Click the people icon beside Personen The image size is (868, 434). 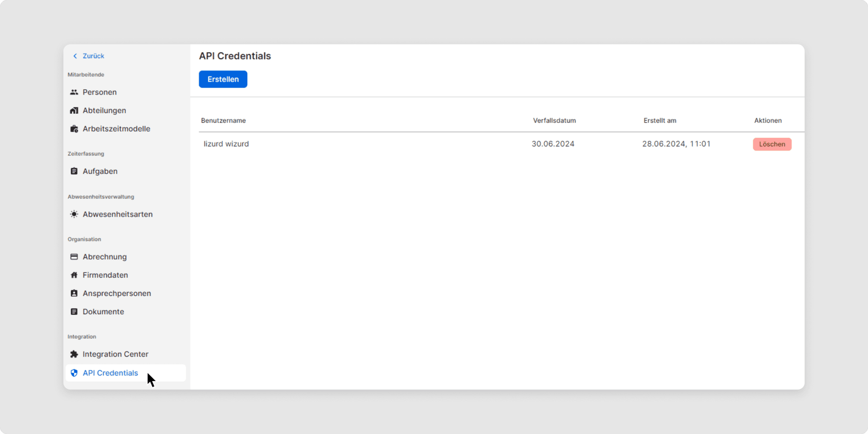click(74, 92)
